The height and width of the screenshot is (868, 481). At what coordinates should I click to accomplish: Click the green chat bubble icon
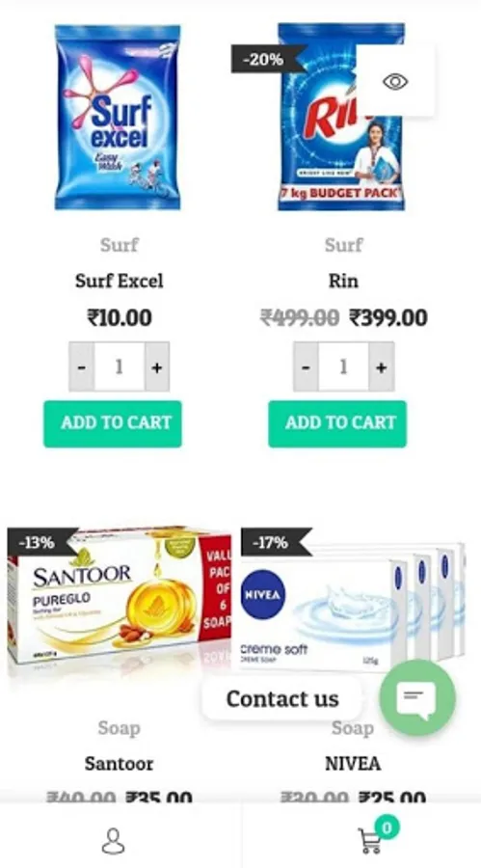417,697
